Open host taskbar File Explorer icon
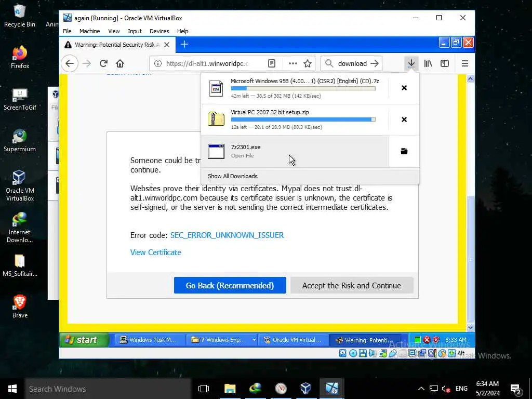Viewport: 532px width, 399px height. click(x=230, y=389)
